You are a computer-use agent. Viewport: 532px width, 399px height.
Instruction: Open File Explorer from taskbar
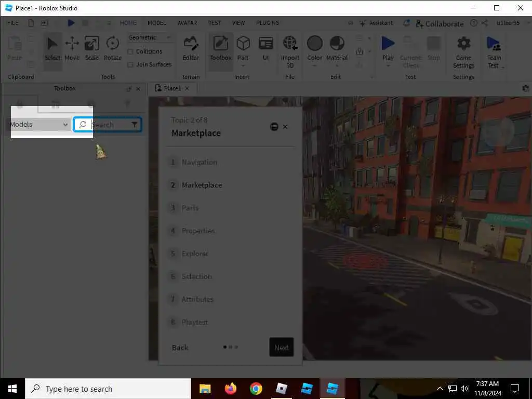coord(205,389)
